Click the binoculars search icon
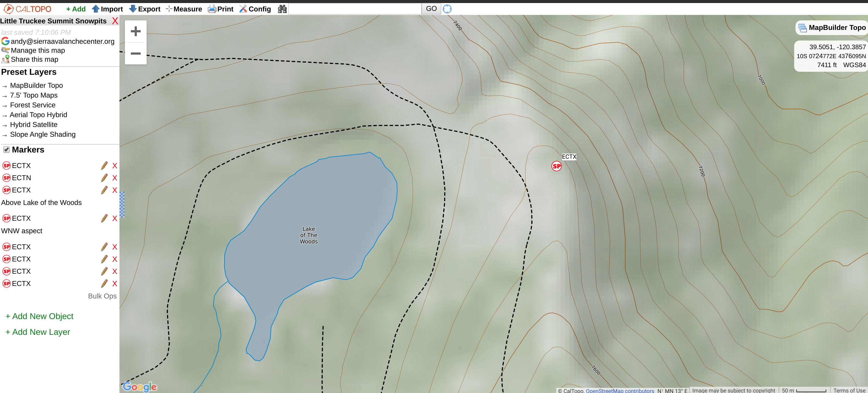868x393 pixels. (282, 9)
